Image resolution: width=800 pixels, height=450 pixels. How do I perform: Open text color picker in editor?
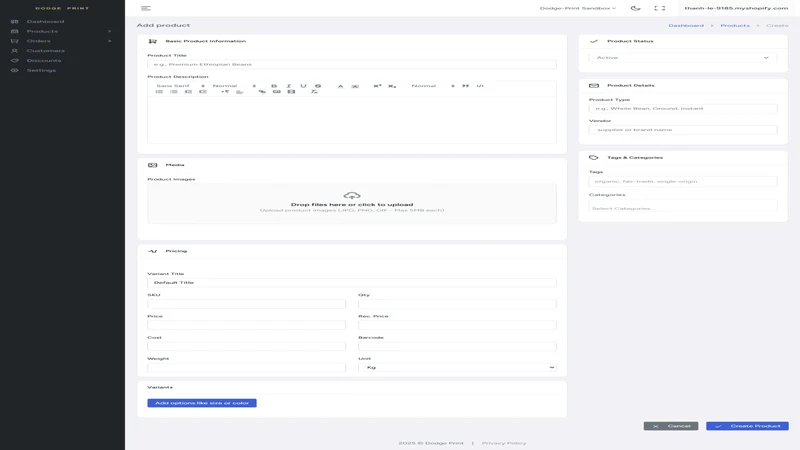click(x=340, y=86)
